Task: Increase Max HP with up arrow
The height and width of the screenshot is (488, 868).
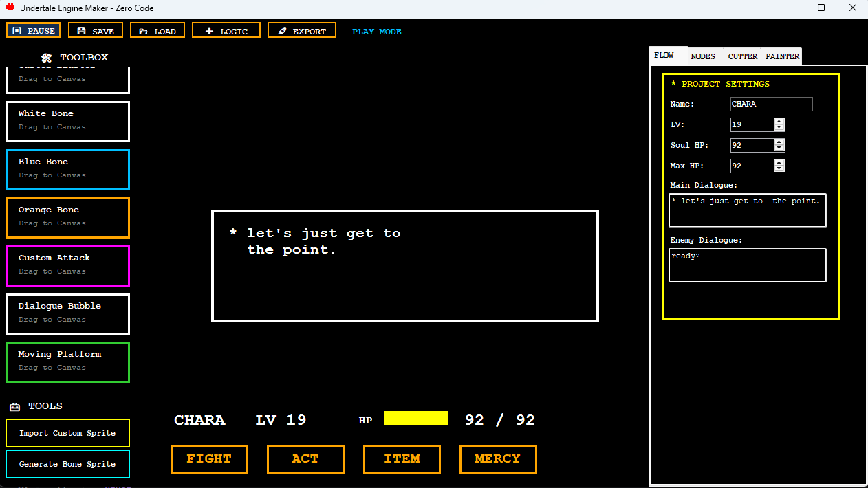Action: coord(779,163)
